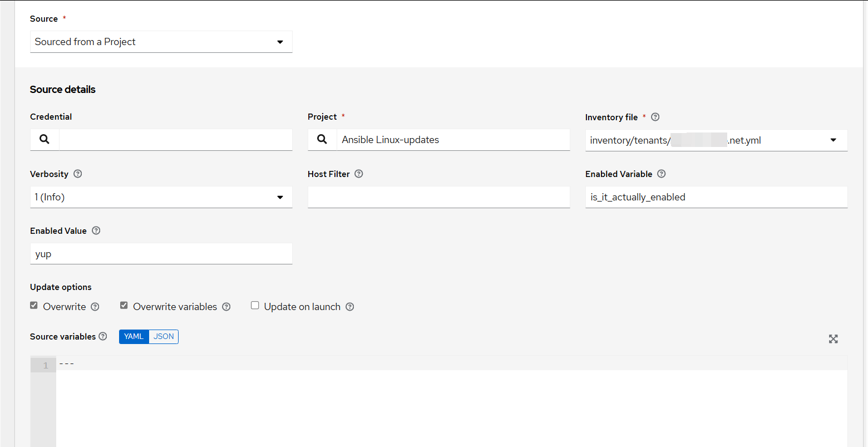Enable the Update on launch checkbox
This screenshot has height=447, width=868.
[x=255, y=306]
